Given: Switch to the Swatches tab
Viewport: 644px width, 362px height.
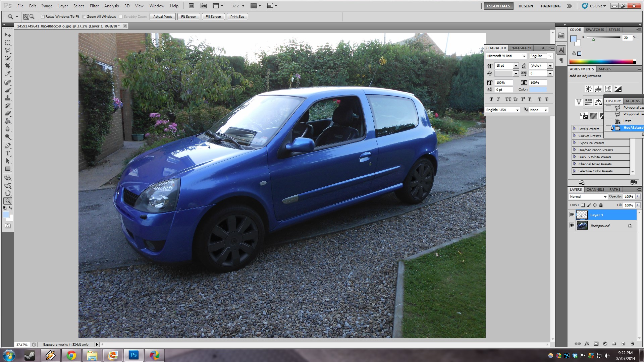Looking at the screenshot, I should (595, 29).
